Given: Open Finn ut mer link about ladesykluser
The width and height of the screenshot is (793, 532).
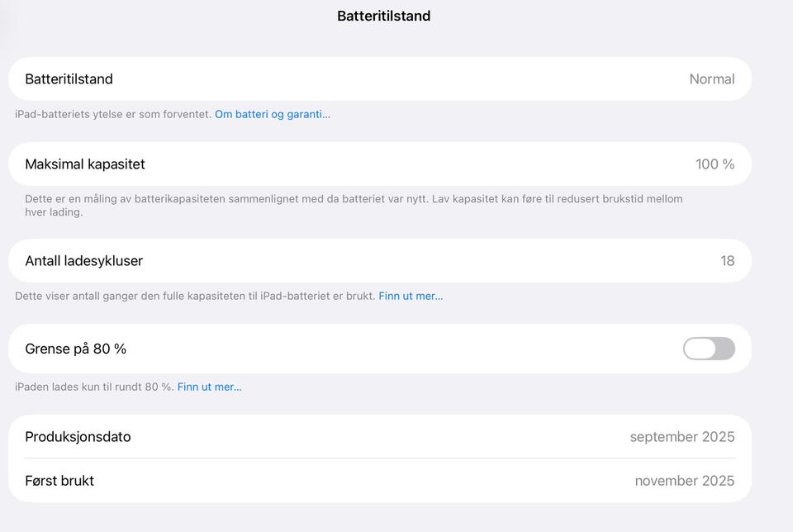Looking at the screenshot, I should (411, 296).
